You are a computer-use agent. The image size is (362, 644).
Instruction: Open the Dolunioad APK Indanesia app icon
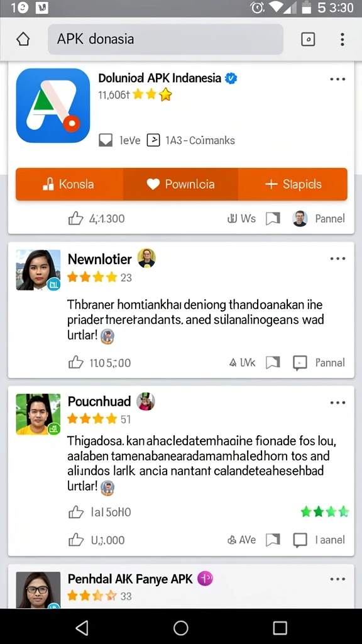point(53,106)
